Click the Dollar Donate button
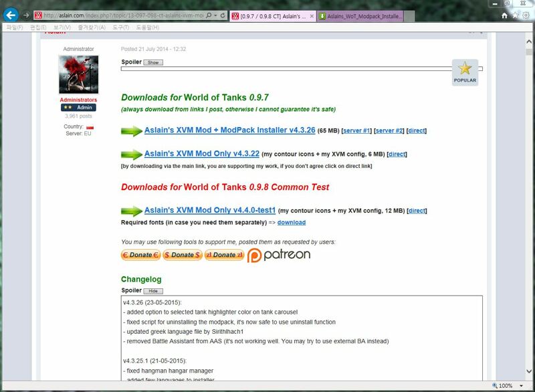Viewport: 535px width, 392px height. 183,255
